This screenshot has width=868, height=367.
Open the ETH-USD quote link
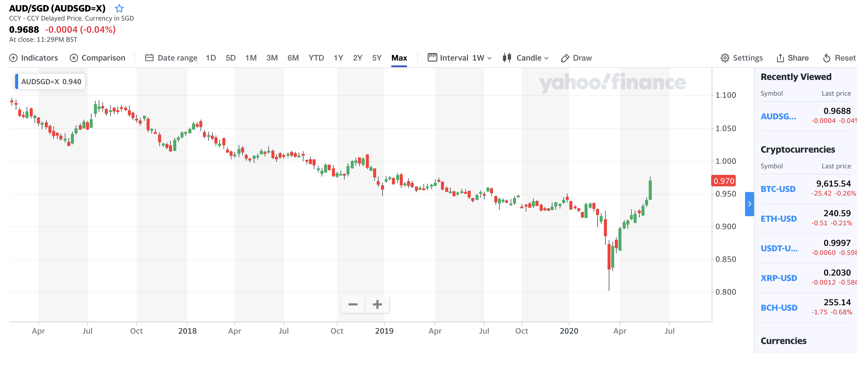pyautogui.click(x=779, y=219)
